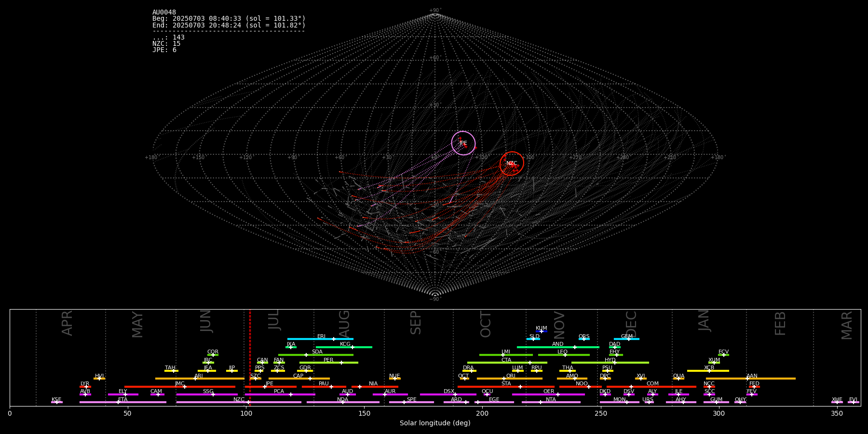This screenshot has width=868, height=434.
Task: Click the CTA shower bar in timeline
Action: tap(507, 363)
